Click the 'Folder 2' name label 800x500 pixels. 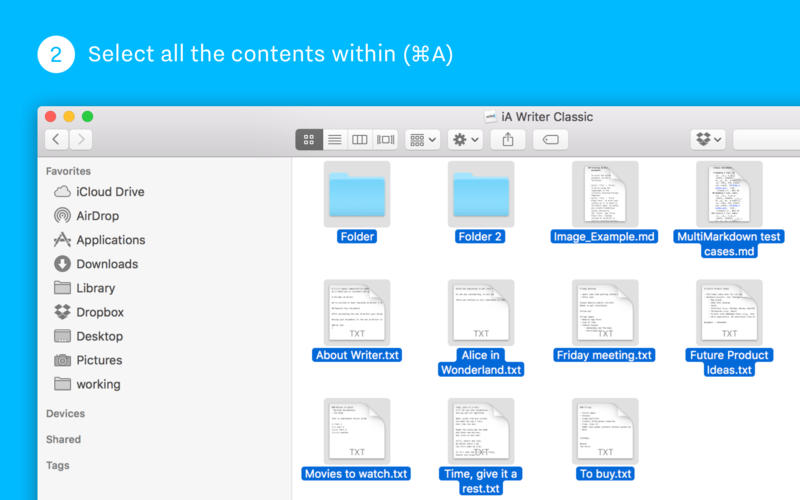[x=480, y=236]
